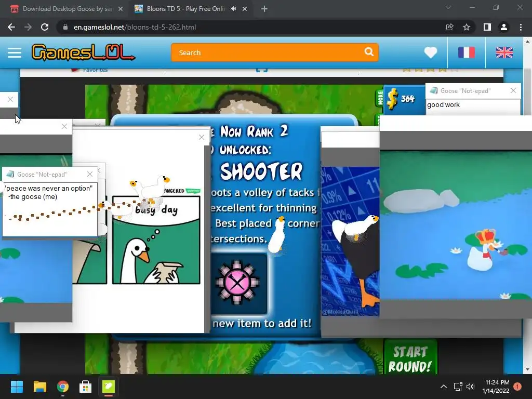The height and width of the screenshot is (399, 532).
Task: Click "peace was never an option" note text
Action: pyautogui.click(x=49, y=192)
